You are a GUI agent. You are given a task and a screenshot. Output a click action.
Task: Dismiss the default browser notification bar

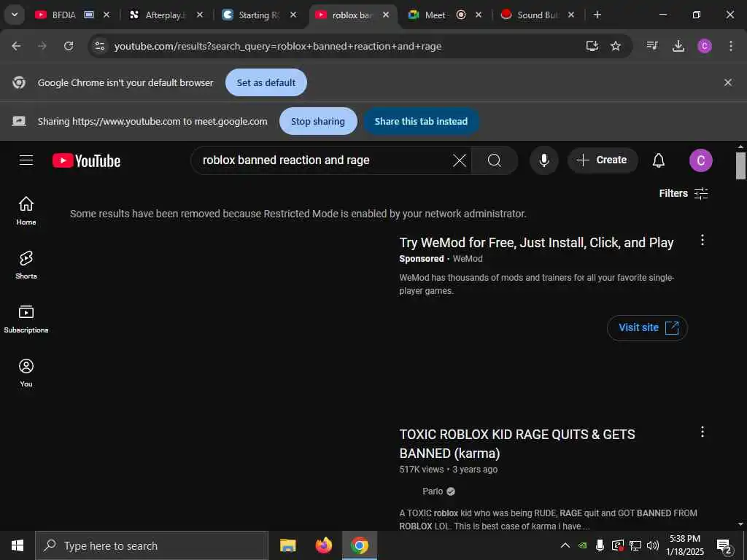click(728, 82)
